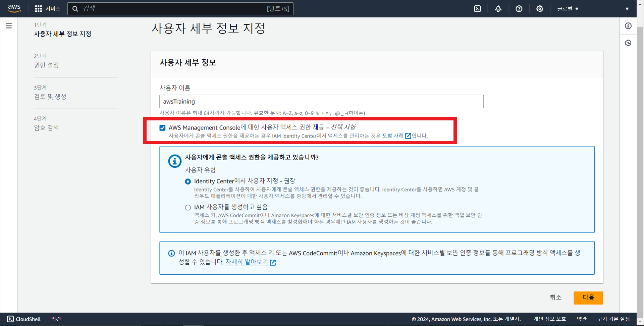
Task: Click the small info icon in IAM notice
Action: tap(171, 253)
